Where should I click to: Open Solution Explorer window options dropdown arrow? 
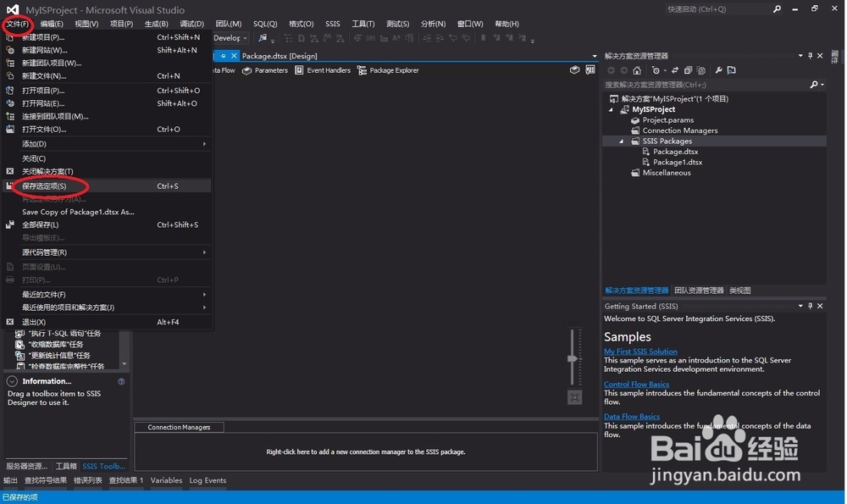(800, 56)
